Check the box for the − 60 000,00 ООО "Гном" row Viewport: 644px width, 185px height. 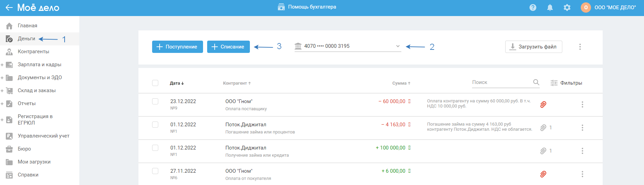pyautogui.click(x=155, y=101)
